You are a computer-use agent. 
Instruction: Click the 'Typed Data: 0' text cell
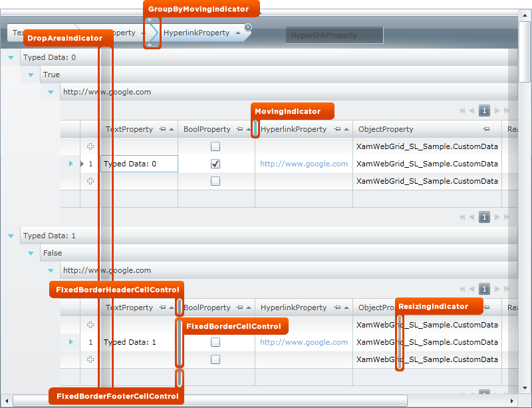(x=138, y=164)
